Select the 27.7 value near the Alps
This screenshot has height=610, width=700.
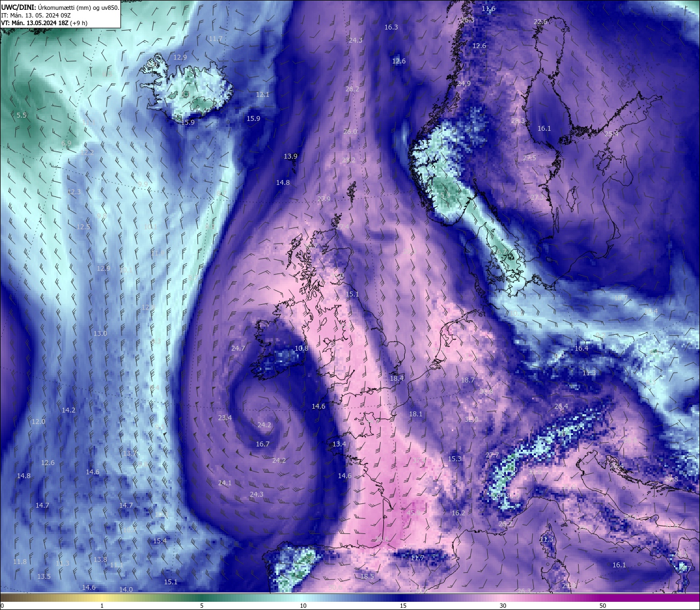click(x=492, y=455)
